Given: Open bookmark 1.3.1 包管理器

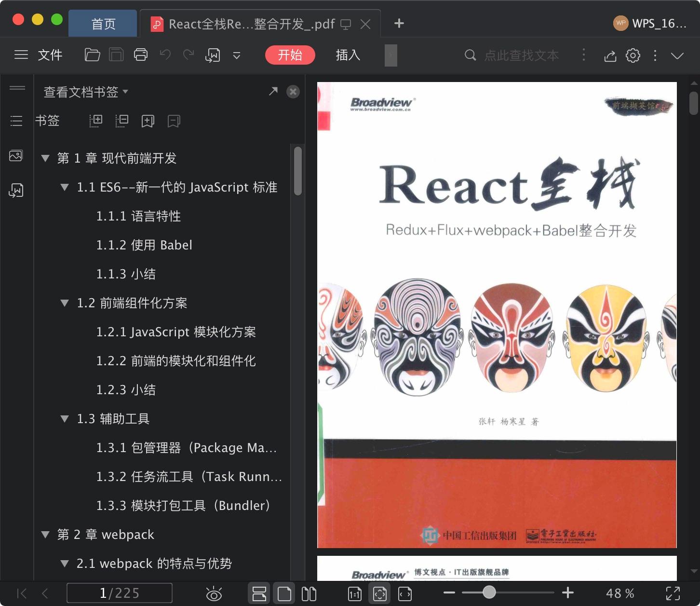Looking at the screenshot, I should pyautogui.click(x=187, y=448).
